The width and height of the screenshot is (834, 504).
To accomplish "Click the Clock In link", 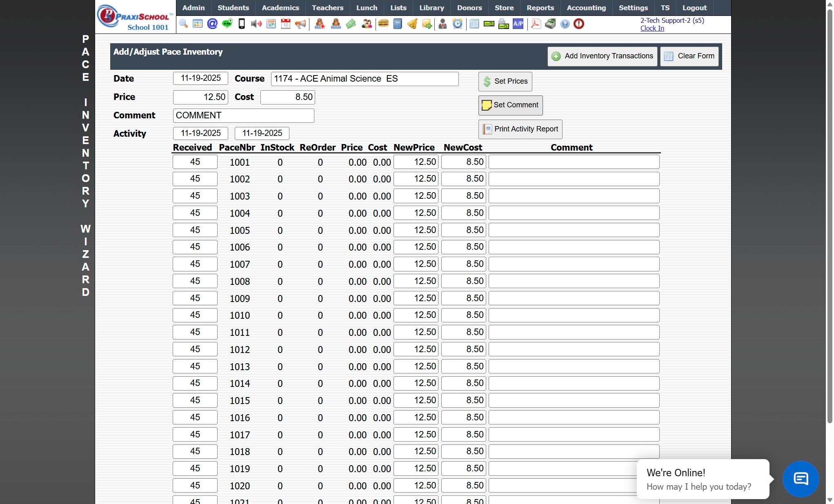I will pyautogui.click(x=652, y=28).
